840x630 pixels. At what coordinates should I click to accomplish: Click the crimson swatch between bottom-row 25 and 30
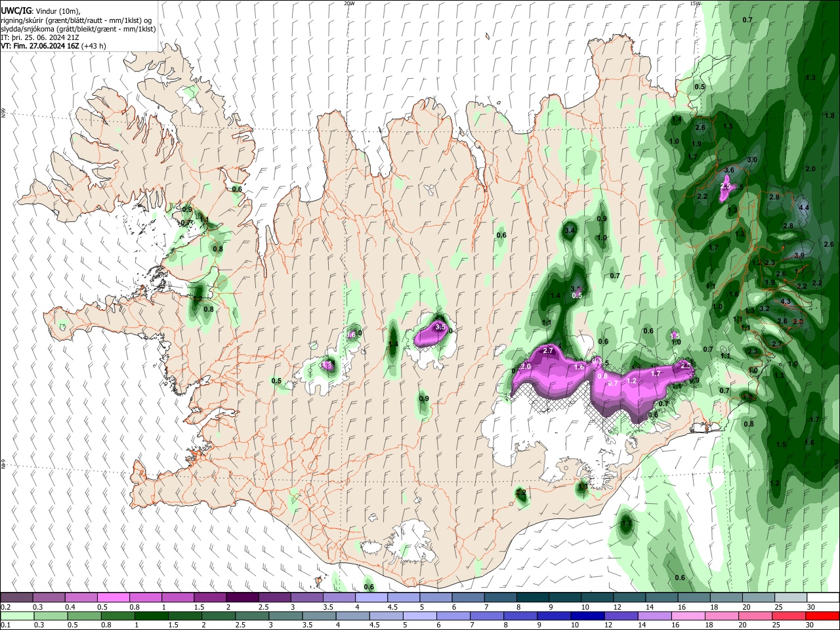[x=789, y=616]
